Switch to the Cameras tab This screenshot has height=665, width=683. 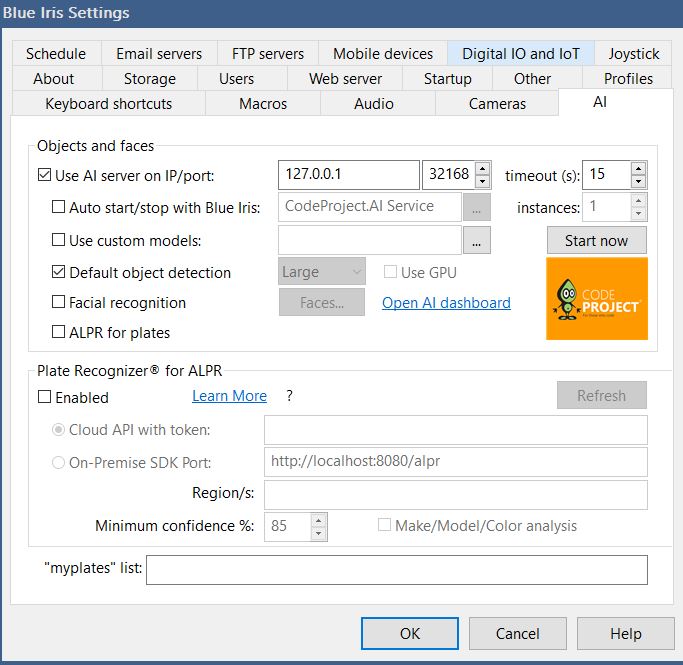coord(497,104)
